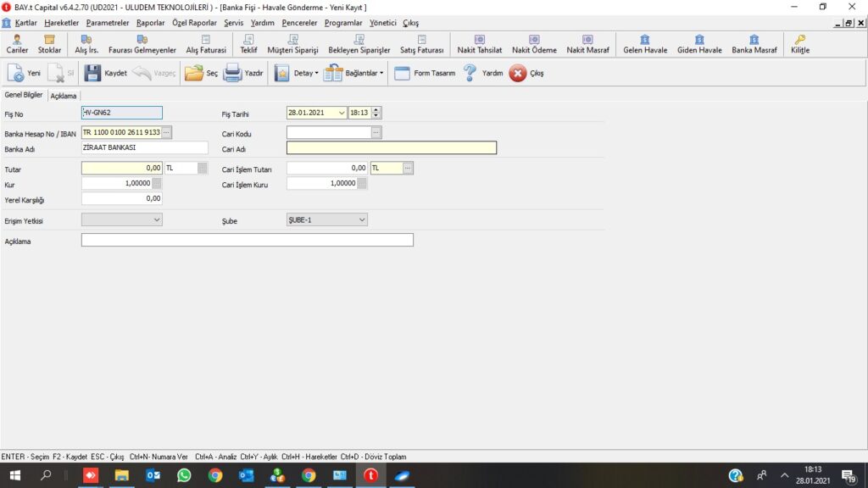Open the Raporlar menu
Viewport: 868px width, 488px height.
(x=151, y=23)
